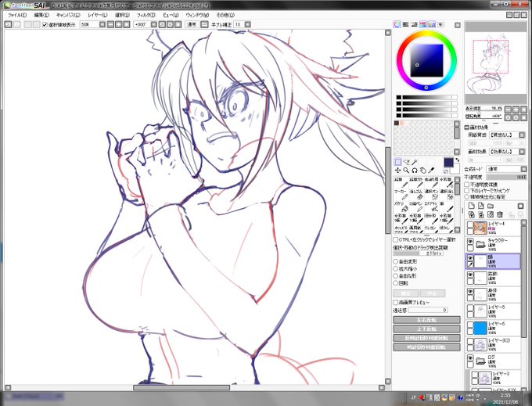532x406 pixels.
Task: Select the eyedropper color picker tool
Action: click(x=431, y=171)
